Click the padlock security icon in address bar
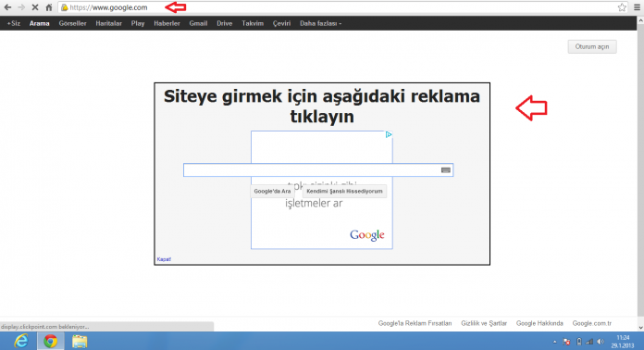 click(65, 7)
